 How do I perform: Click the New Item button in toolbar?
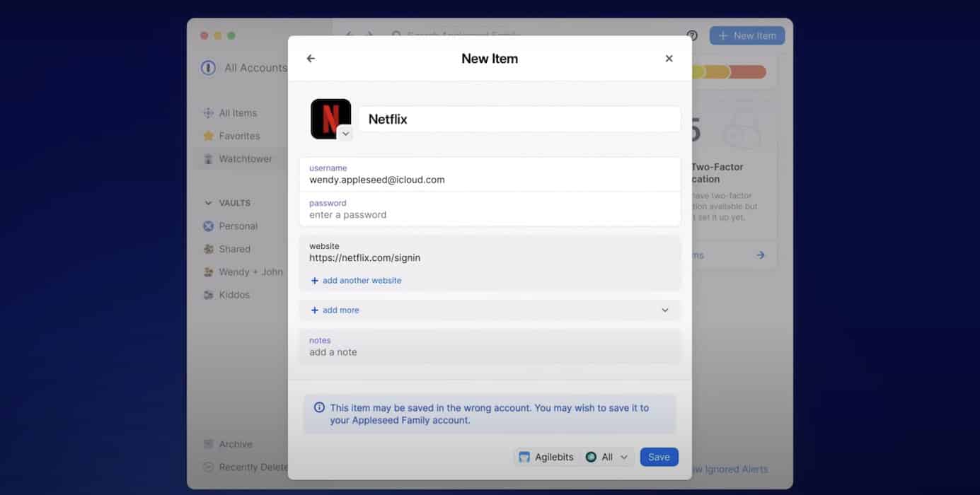(x=747, y=35)
